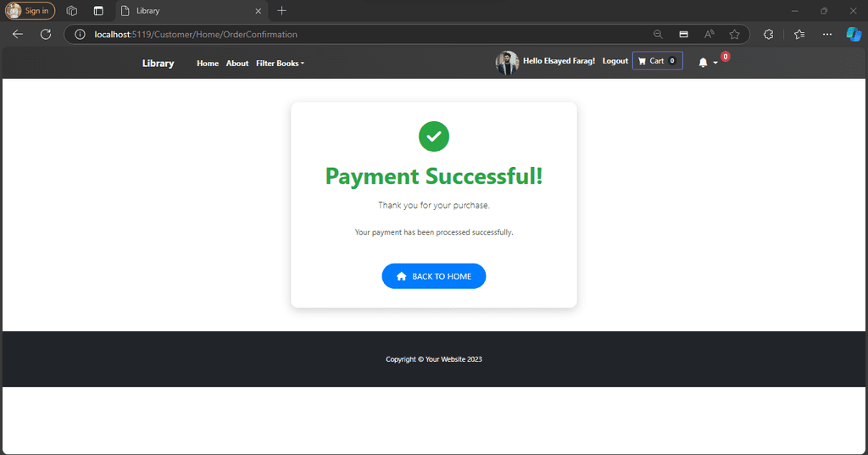Click the zoom magnifier icon in address bar
This screenshot has height=455, width=868.
click(658, 35)
